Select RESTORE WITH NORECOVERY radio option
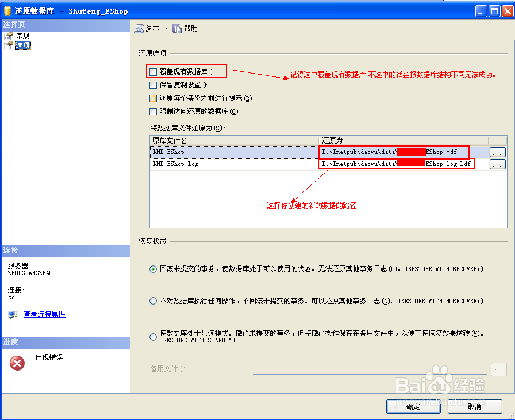The width and height of the screenshot is (515, 420). tap(153, 300)
